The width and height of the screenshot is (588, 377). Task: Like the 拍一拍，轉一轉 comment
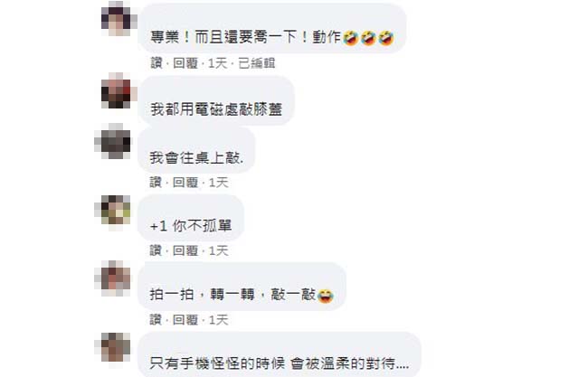tap(156, 320)
